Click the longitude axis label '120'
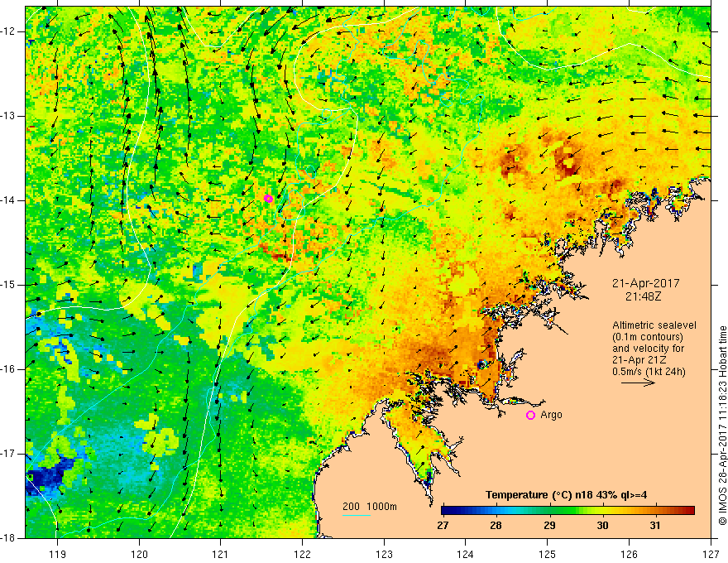The height and width of the screenshot is (563, 728). point(139,554)
